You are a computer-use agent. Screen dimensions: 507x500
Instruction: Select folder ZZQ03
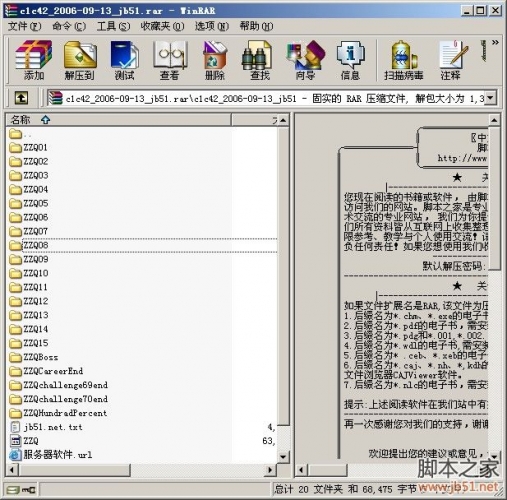pos(29,175)
